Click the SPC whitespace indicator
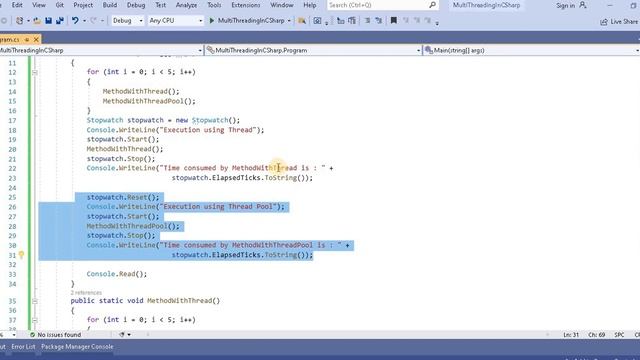Image resolution: width=640 pixels, height=360 pixels. [619, 335]
